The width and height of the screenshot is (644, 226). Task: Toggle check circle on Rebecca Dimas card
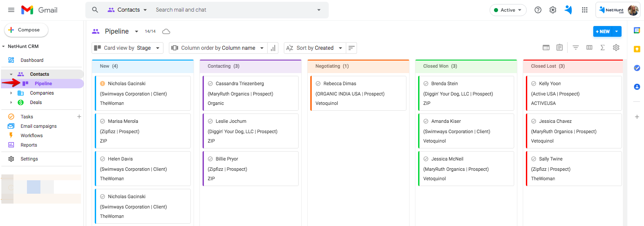(x=318, y=83)
